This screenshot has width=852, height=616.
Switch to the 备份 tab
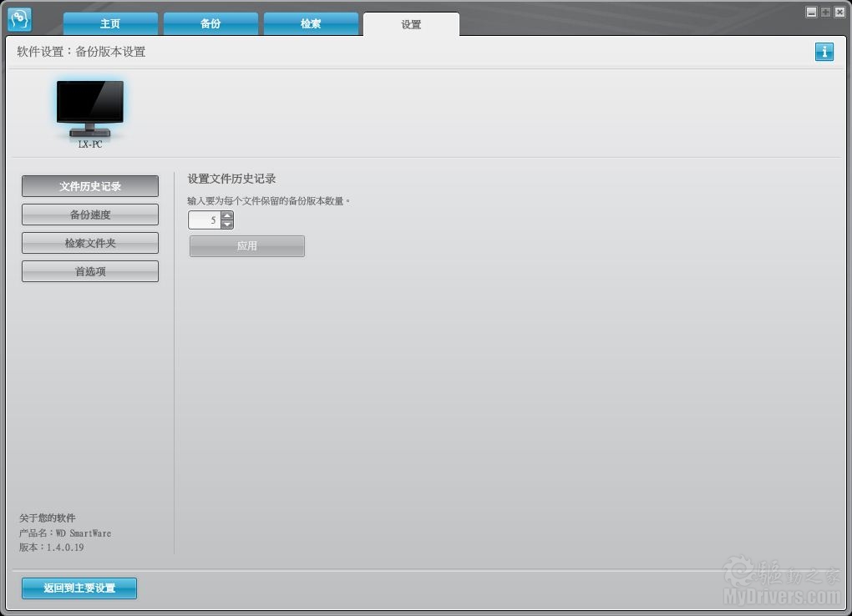click(210, 24)
